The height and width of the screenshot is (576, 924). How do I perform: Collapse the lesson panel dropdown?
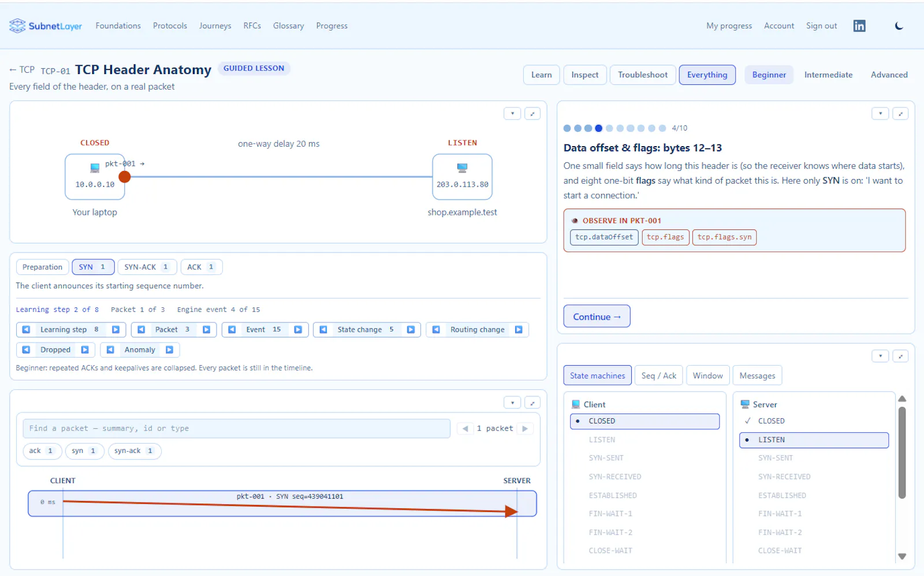880,113
